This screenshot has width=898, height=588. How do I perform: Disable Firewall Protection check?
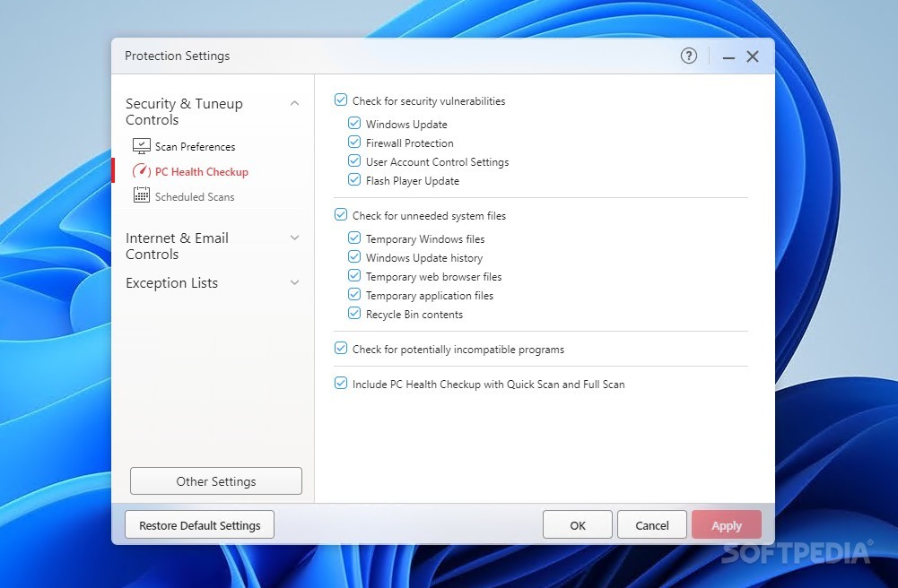tap(354, 142)
